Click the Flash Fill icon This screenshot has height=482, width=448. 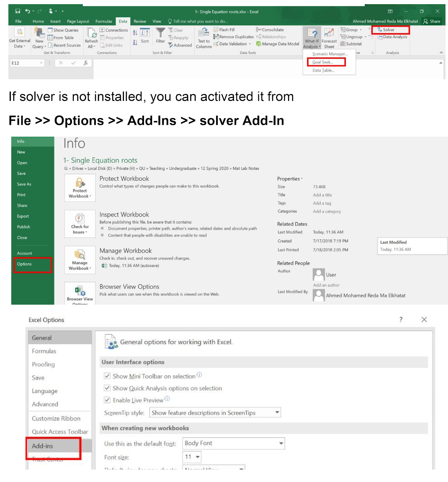pos(216,30)
